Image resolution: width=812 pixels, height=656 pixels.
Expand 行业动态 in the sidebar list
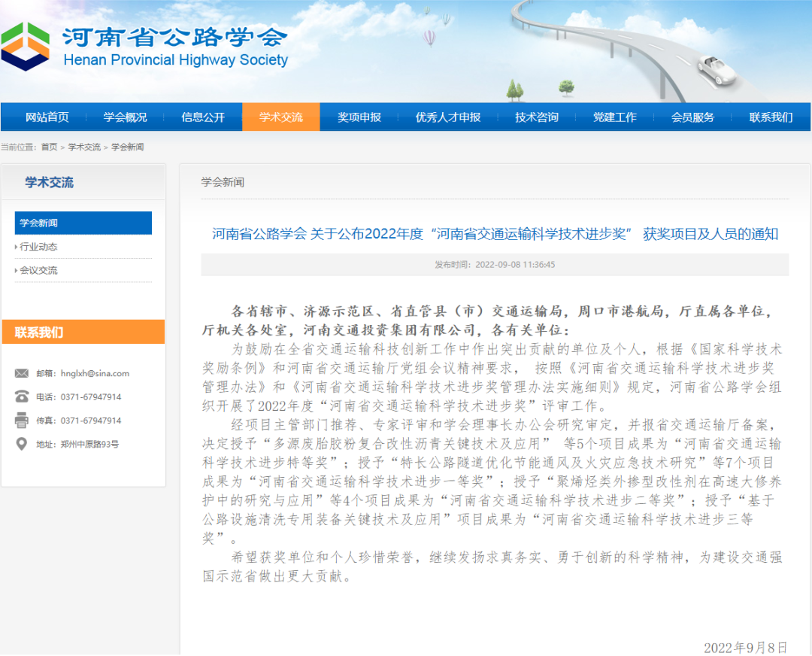(39, 247)
